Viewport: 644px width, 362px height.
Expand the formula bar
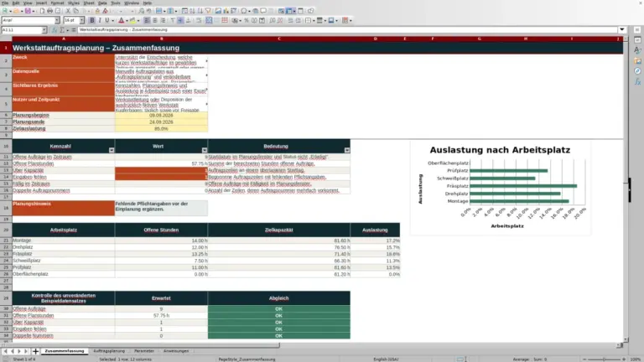point(622,29)
